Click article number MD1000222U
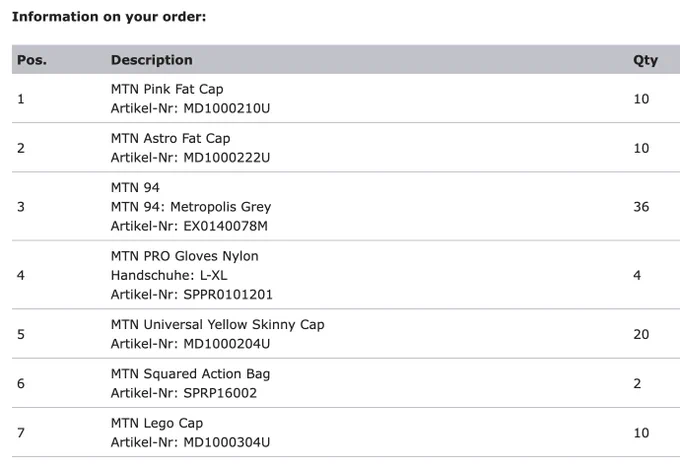680x467 pixels. (x=226, y=157)
